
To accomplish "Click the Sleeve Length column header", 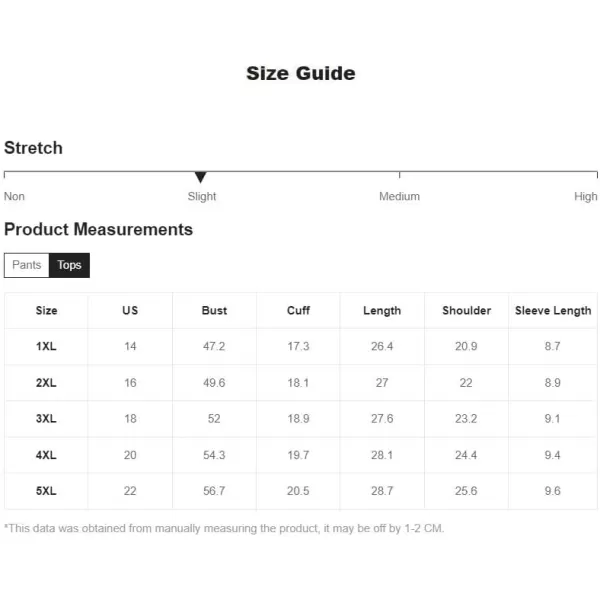I will tap(553, 310).
